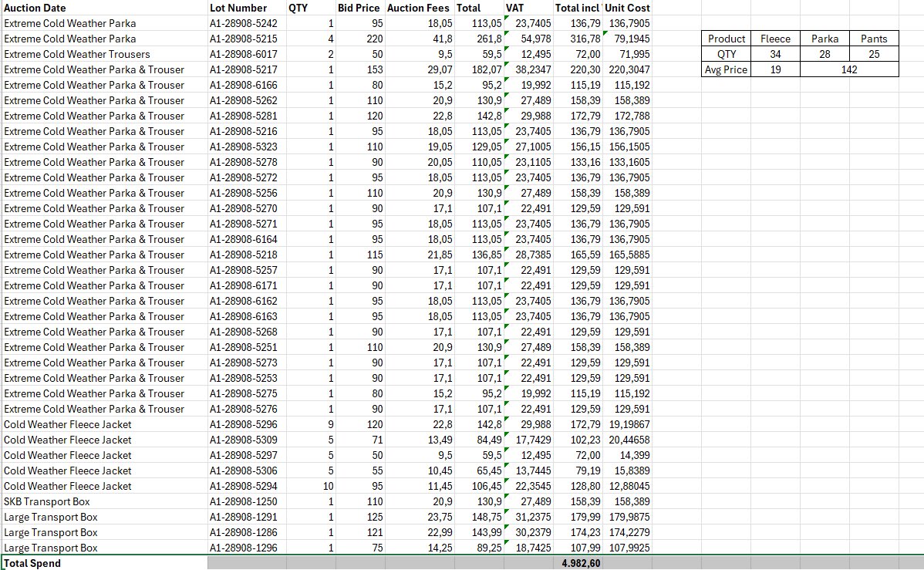The image size is (924, 570).
Task: Select lot number A1-28908-1296 cell
Action: (x=247, y=548)
